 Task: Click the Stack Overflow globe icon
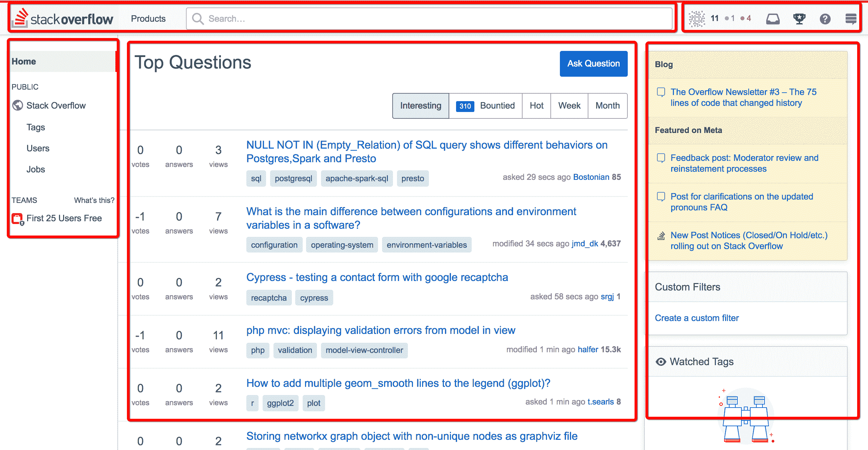(x=18, y=106)
